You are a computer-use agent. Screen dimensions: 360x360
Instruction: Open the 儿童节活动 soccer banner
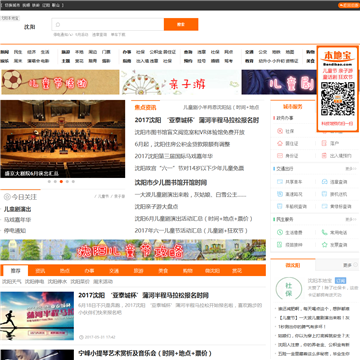[60, 82]
